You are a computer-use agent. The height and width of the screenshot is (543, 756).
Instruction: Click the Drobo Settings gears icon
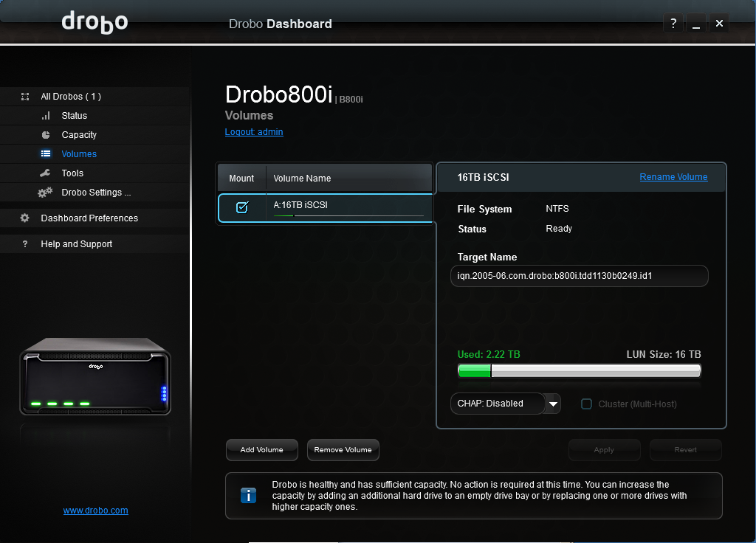tap(45, 193)
